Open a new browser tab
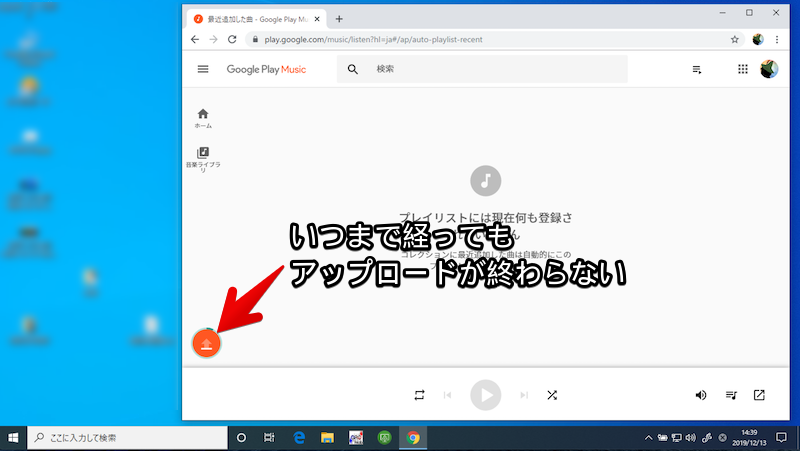 click(x=339, y=19)
